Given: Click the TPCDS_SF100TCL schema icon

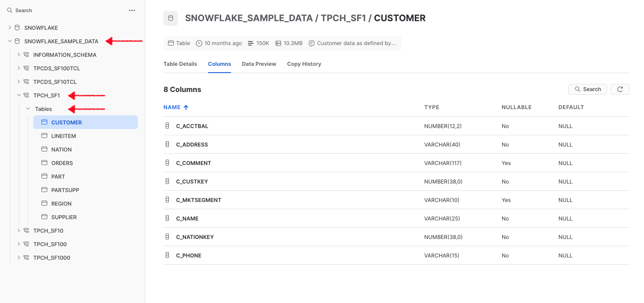Looking at the screenshot, I should click(x=26, y=68).
